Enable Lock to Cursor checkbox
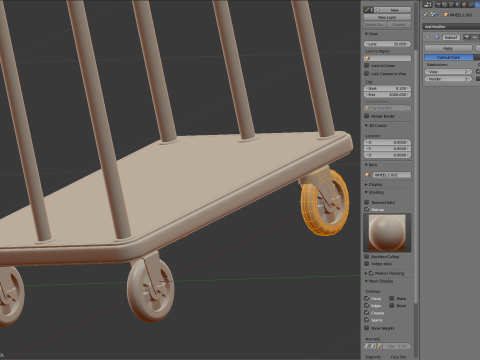480x360 pixels. (x=367, y=65)
